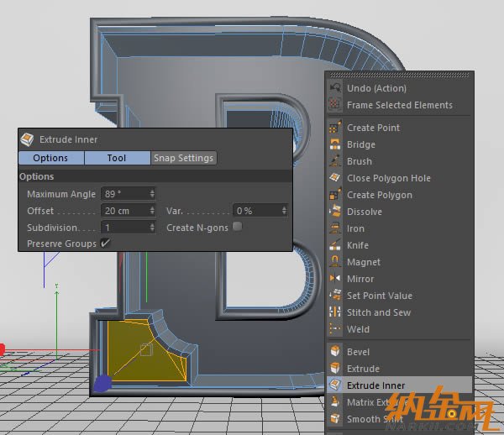Click the Smooth Shift icon

pyautogui.click(x=335, y=418)
